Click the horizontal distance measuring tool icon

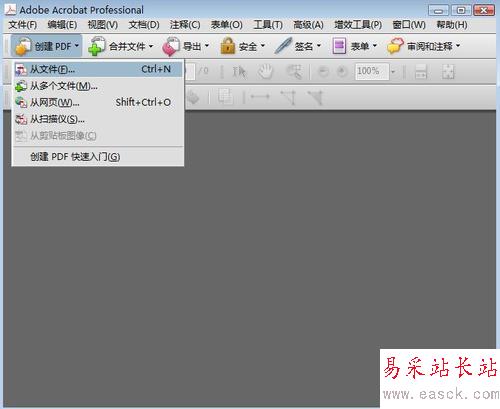pyautogui.click(x=260, y=97)
